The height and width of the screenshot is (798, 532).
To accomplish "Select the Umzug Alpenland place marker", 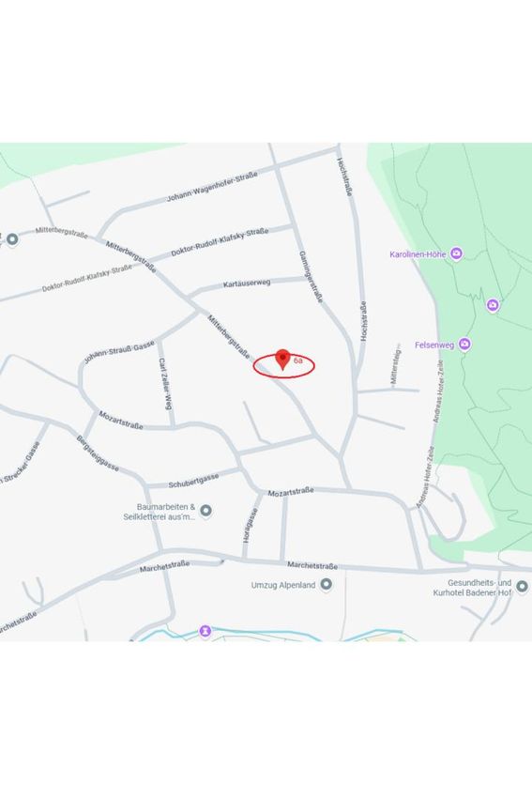I will [327, 585].
